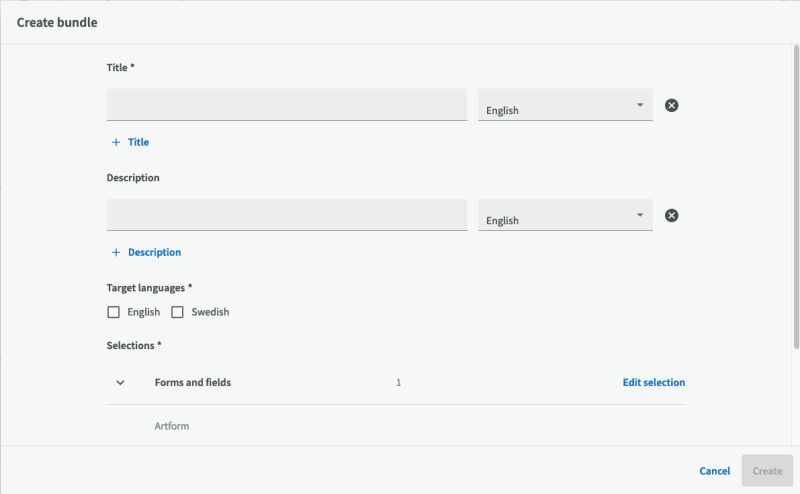Remove the Title language row
Screen dimensions: 800x494
point(672,105)
